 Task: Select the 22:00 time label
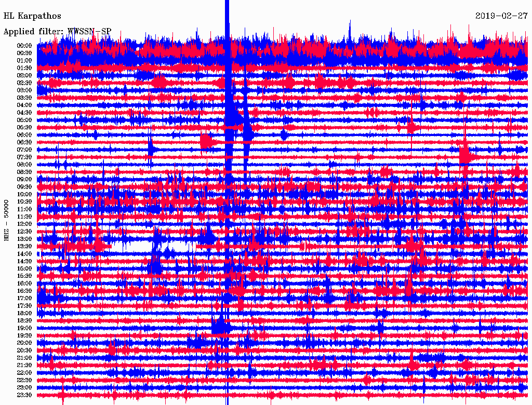point(24,373)
